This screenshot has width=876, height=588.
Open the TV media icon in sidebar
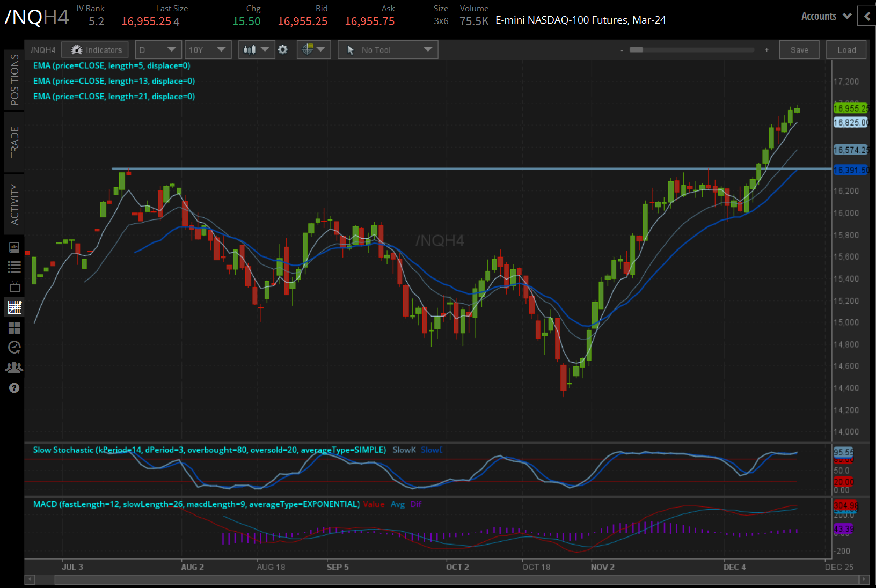[14, 287]
